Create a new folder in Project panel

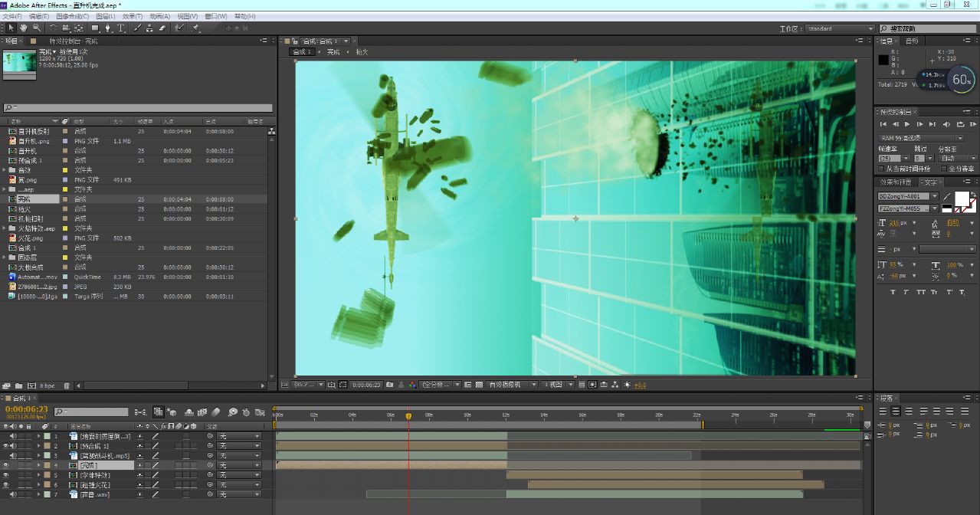click(18, 385)
